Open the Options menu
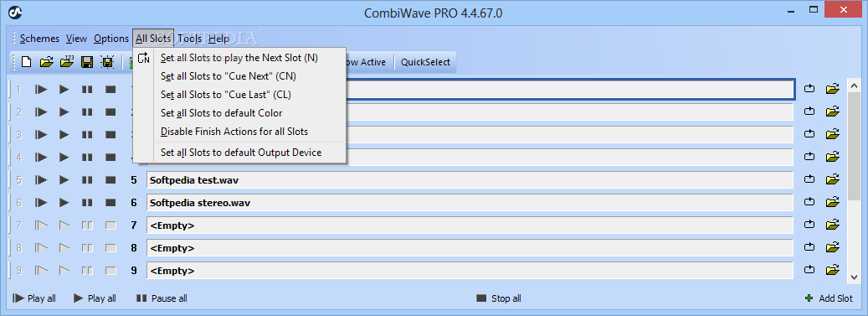Viewport: 868px width, 316px height. (x=111, y=39)
